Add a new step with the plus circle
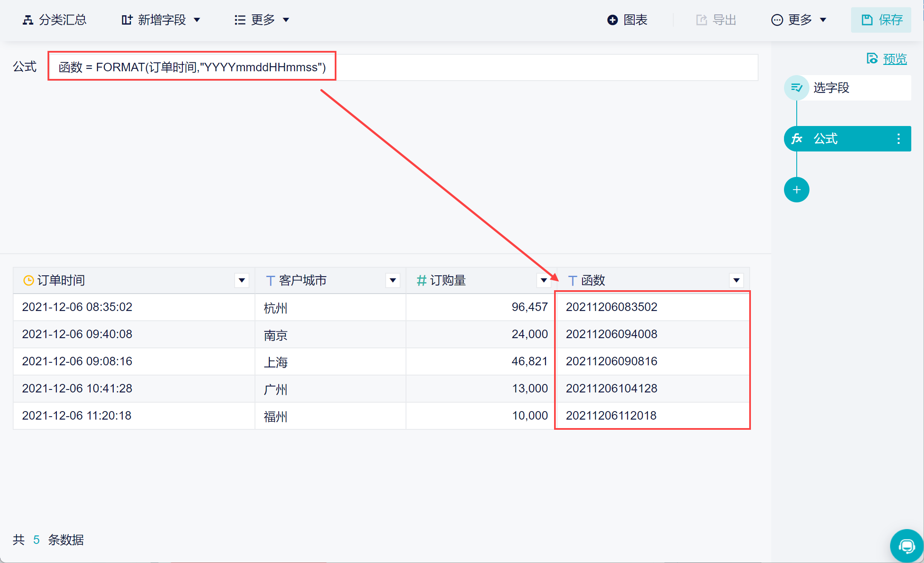The height and width of the screenshot is (563, 924). 796,190
